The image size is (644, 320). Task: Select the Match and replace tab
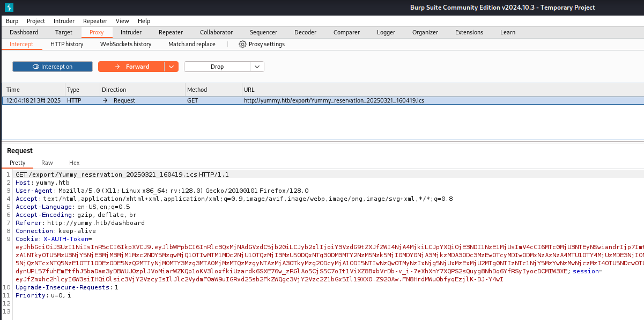point(191,44)
